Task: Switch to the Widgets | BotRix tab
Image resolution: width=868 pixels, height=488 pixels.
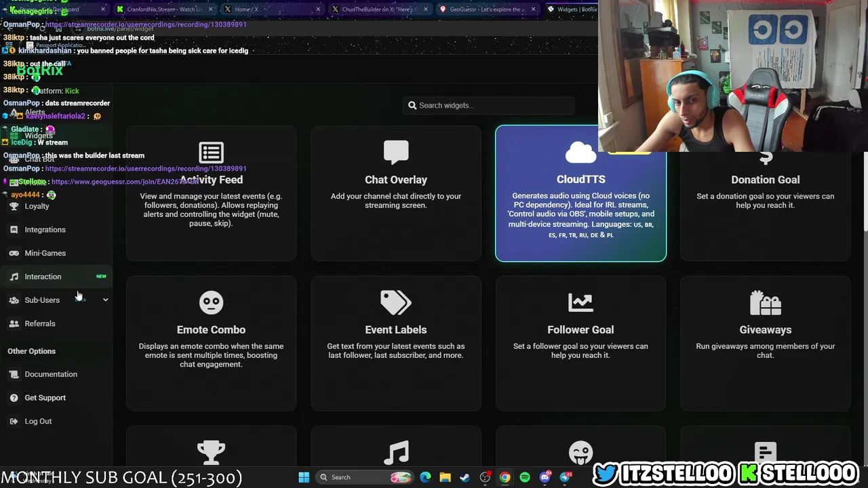Action: pos(571,9)
